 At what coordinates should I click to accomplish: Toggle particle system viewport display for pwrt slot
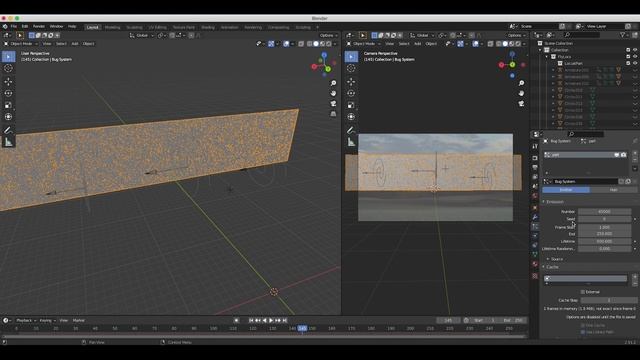(617, 155)
